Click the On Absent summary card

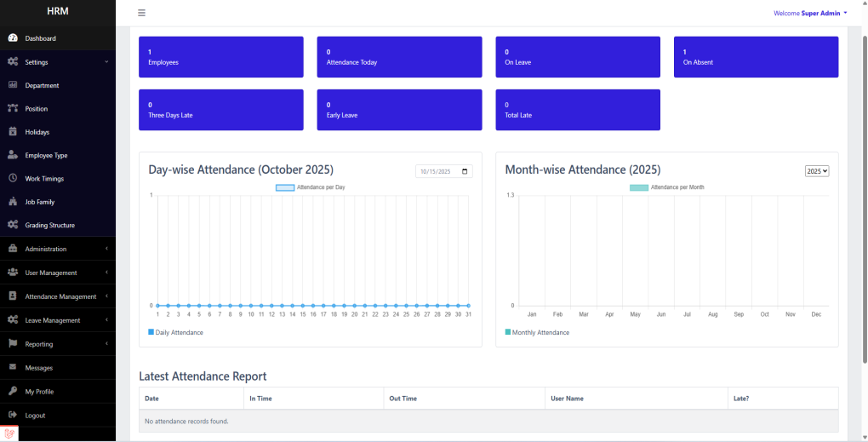coord(756,57)
